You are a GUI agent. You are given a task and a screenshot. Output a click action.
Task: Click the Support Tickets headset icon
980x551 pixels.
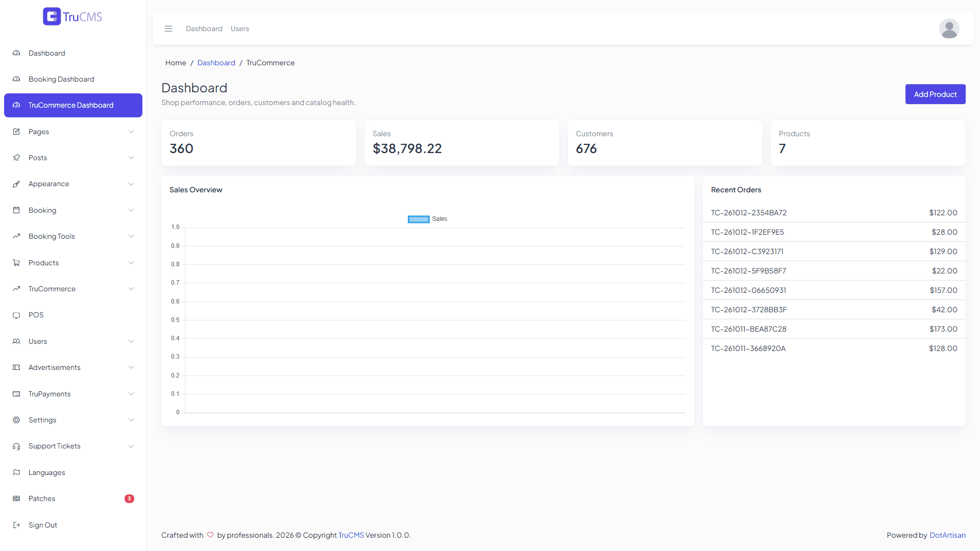(16, 446)
